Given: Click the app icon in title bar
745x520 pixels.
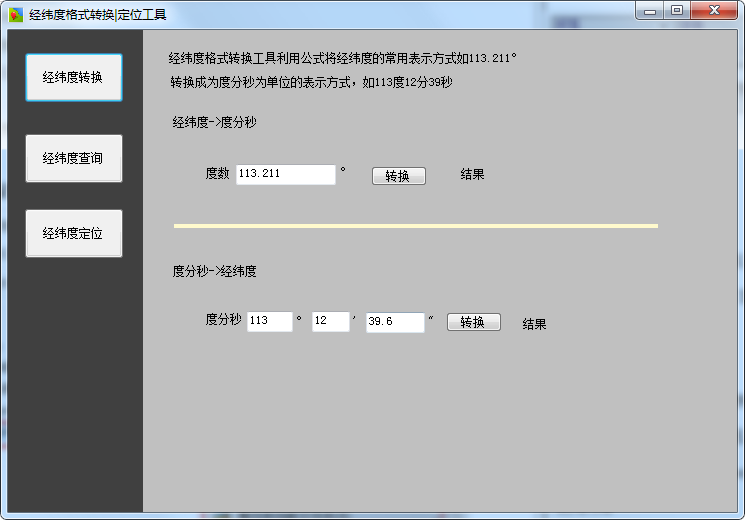Looking at the screenshot, I should (16, 15).
